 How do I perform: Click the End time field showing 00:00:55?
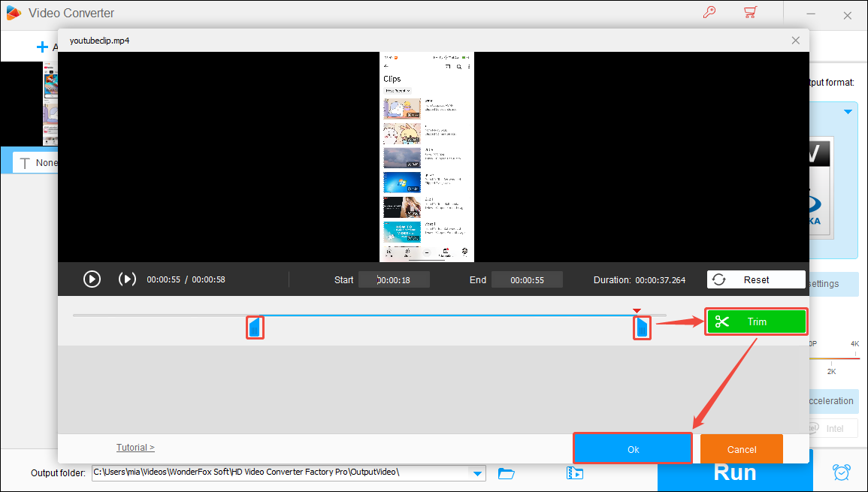click(526, 279)
